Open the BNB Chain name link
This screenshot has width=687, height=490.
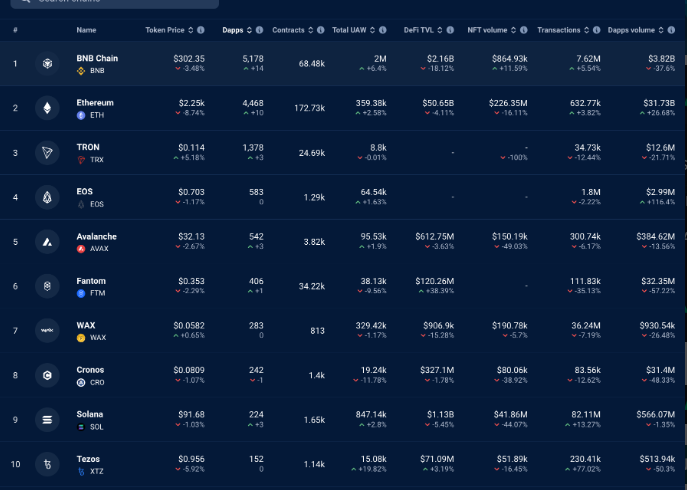pyautogui.click(x=97, y=58)
